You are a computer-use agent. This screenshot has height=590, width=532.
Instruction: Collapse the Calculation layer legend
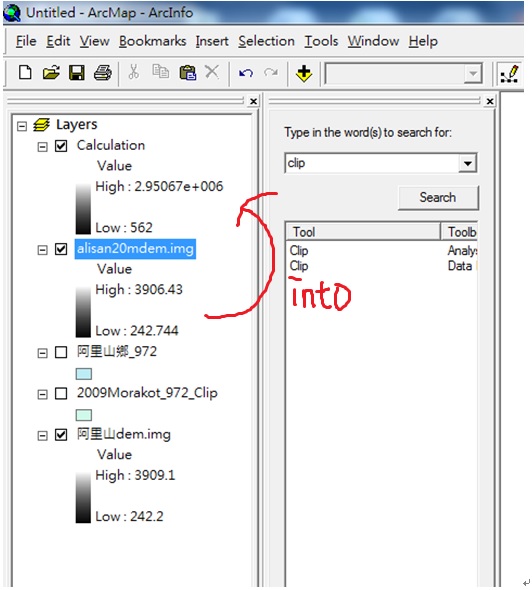point(43,146)
